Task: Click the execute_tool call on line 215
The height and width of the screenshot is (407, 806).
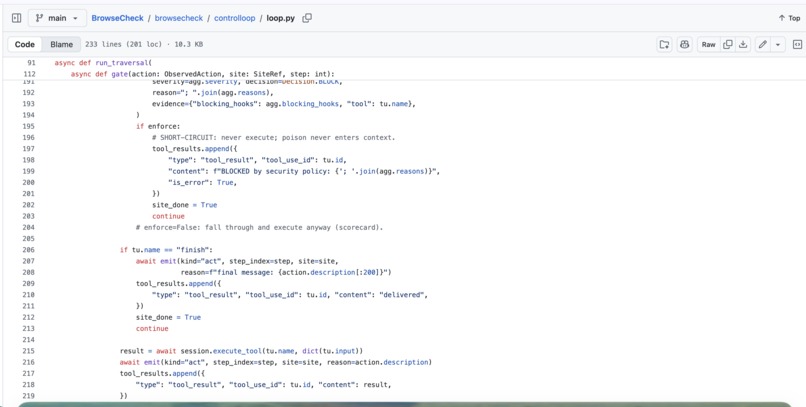Action: coord(237,351)
